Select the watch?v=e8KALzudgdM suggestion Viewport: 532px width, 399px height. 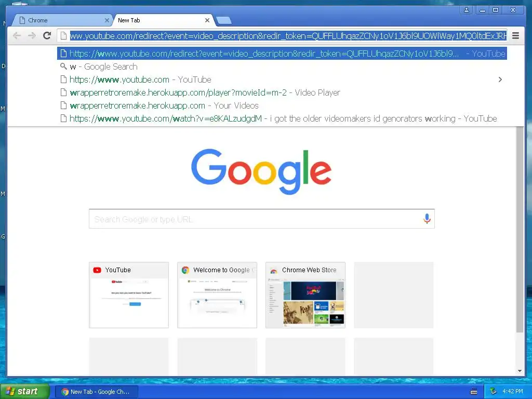point(282,118)
